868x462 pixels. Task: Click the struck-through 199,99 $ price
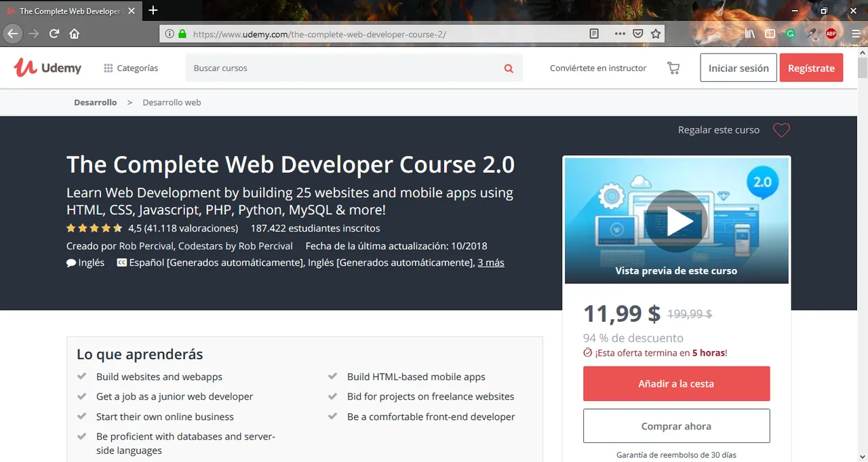point(690,314)
